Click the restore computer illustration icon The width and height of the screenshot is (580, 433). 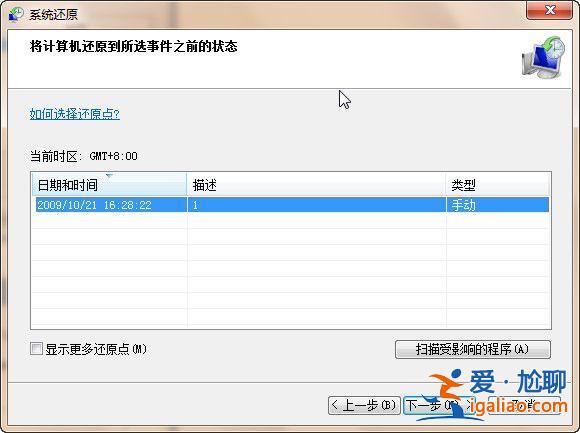pos(543,58)
